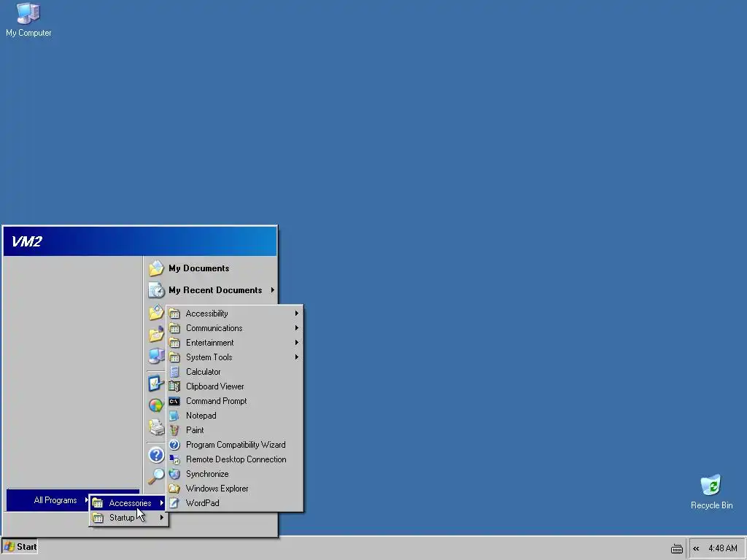
Task: Click the Printers and Faxes icon
Action: pyautogui.click(x=156, y=427)
